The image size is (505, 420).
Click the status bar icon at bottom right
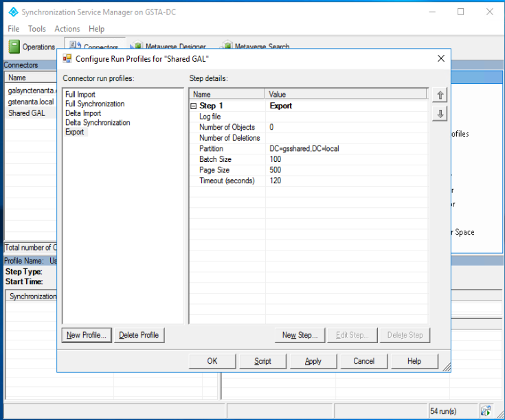point(486,411)
